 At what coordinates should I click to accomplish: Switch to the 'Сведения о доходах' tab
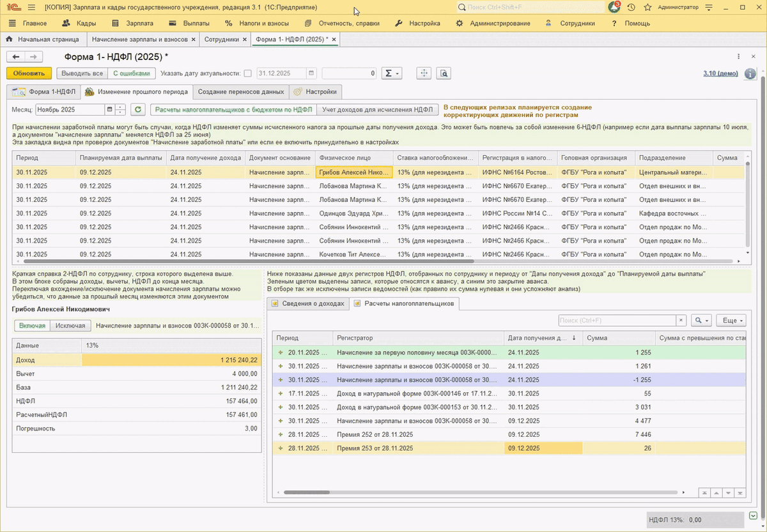click(x=309, y=303)
